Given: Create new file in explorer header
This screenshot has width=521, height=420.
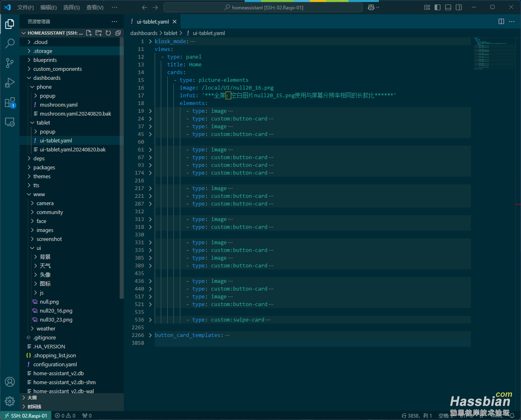Looking at the screenshot, I should 89,33.
